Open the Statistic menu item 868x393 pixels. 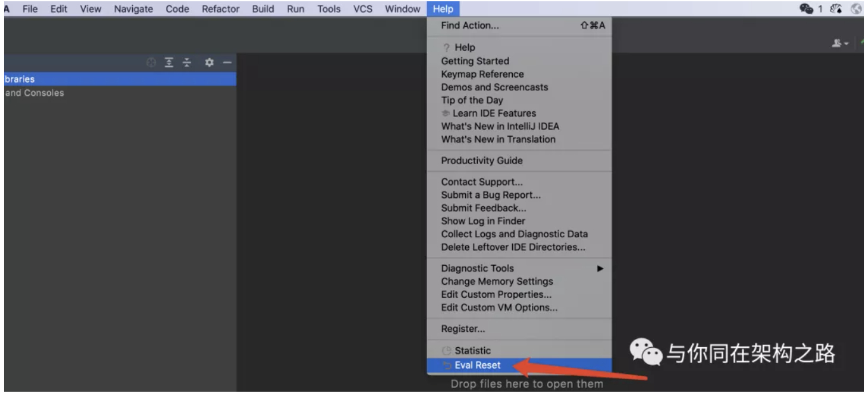[x=472, y=350]
